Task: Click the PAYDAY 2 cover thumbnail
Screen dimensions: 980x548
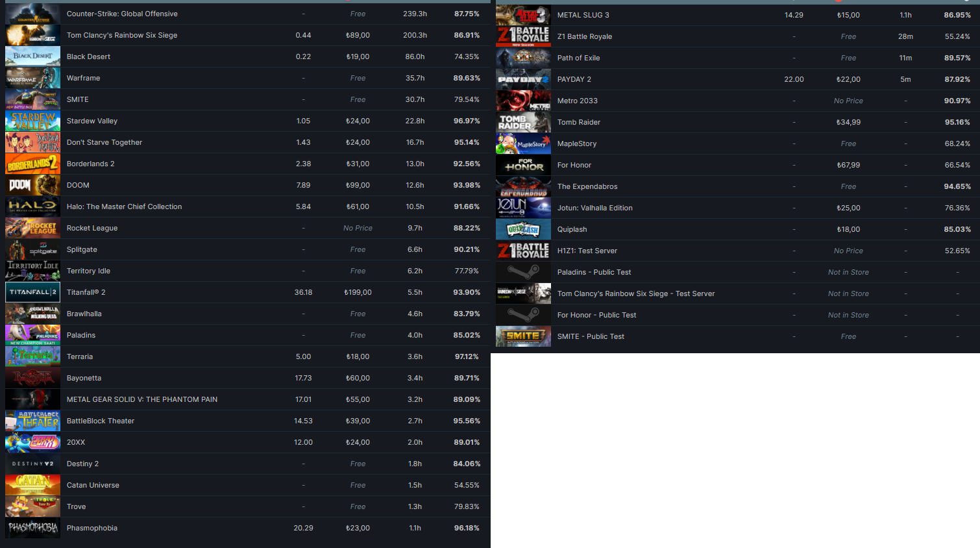Action: [523, 79]
